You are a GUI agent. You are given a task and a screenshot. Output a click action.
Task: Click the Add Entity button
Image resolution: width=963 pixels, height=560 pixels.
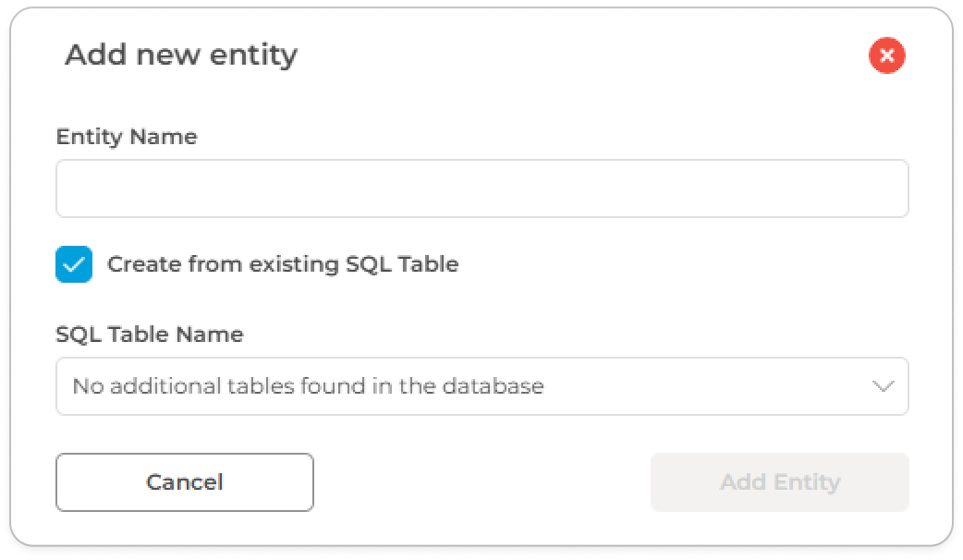[x=779, y=482]
